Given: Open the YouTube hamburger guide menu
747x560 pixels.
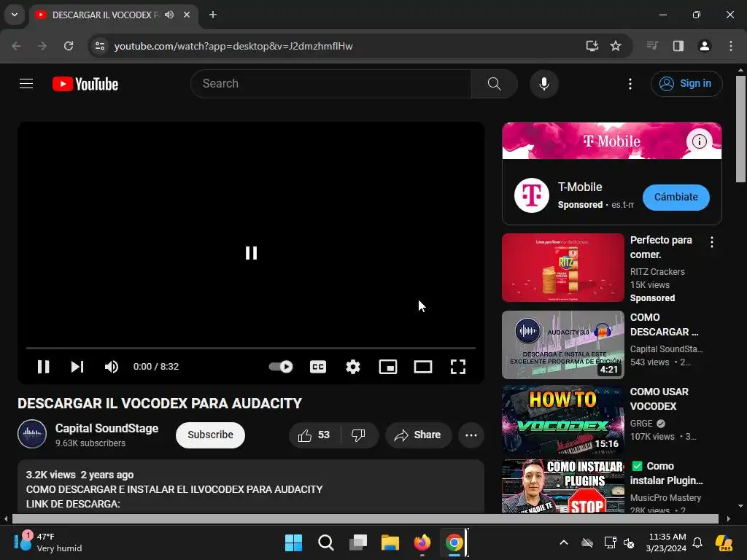Looking at the screenshot, I should (26, 84).
